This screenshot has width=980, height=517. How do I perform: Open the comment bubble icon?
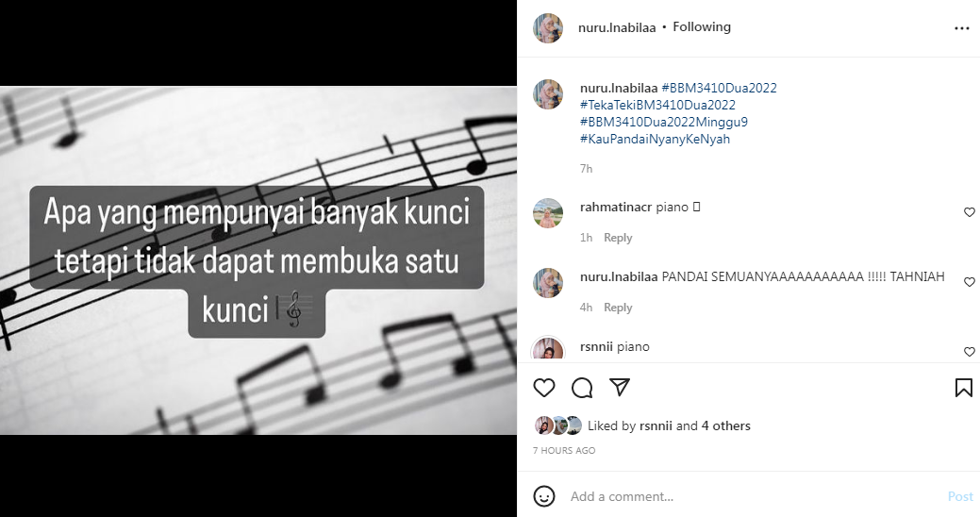coord(582,388)
